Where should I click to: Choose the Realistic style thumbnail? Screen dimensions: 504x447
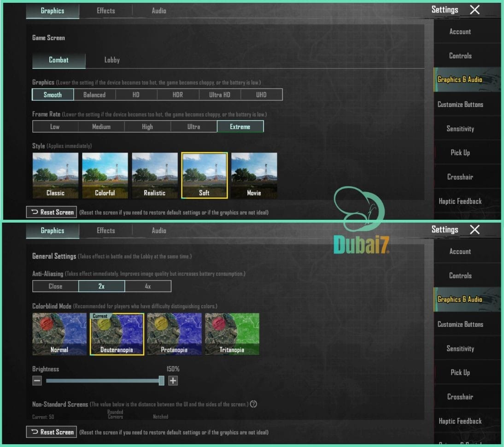(155, 175)
